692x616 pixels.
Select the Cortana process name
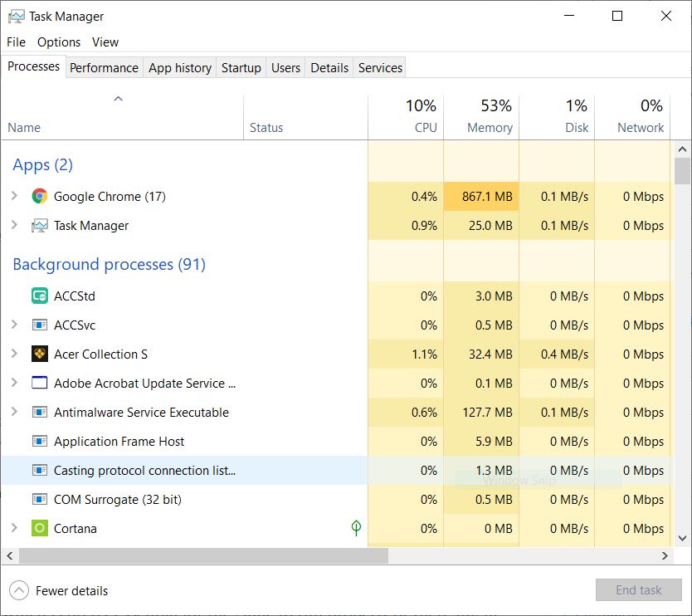point(75,529)
